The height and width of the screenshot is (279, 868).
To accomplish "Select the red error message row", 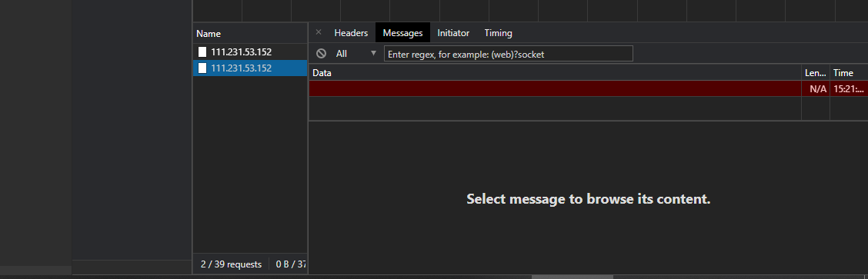I will (589, 88).
